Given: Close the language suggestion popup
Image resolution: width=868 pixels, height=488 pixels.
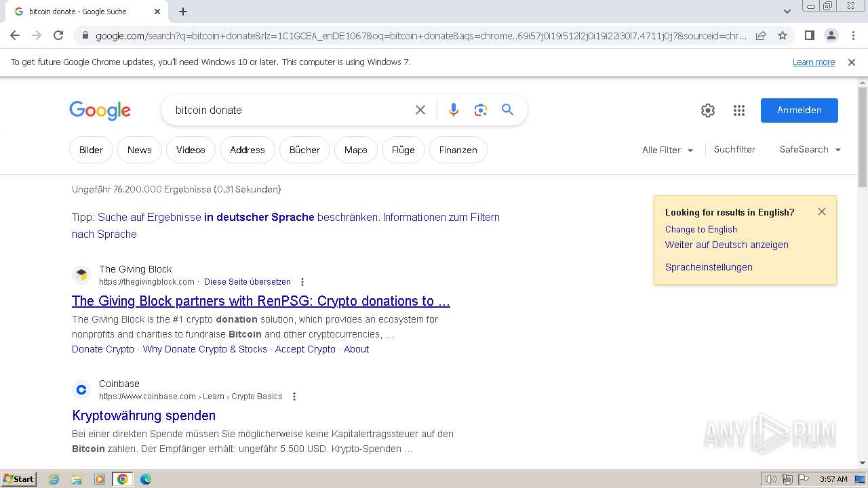Looking at the screenshot, I should point(822,211).
